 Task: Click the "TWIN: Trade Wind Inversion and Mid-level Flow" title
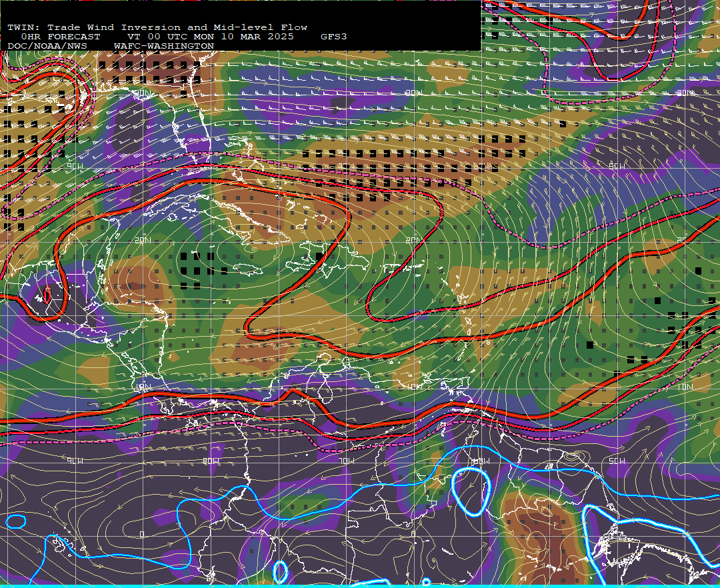click(x=157, y=27)
